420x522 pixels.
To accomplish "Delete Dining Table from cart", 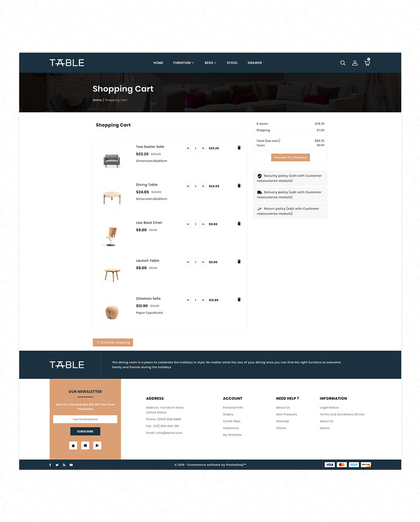I will 239,186.
